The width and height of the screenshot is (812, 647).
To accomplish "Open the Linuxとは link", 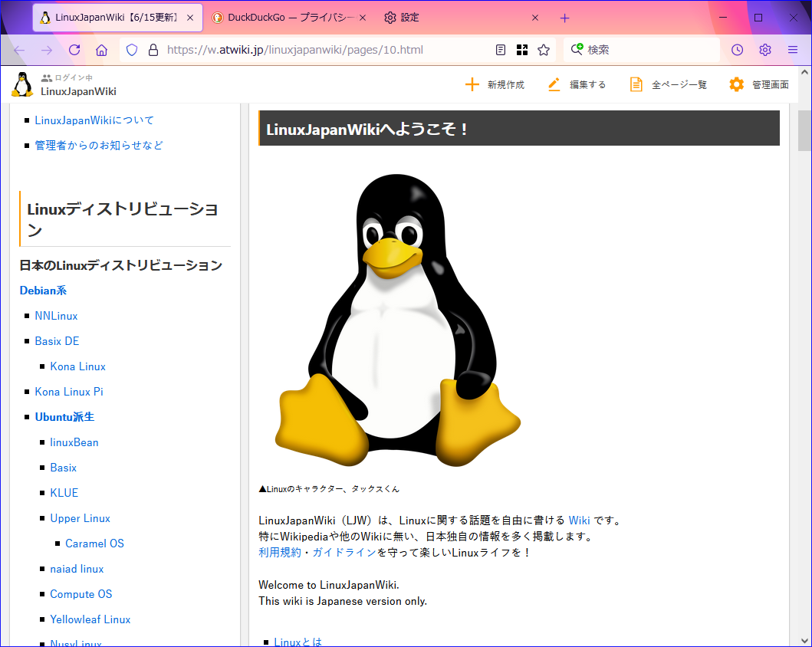I will pyautogui.click(x=298, y=642).
